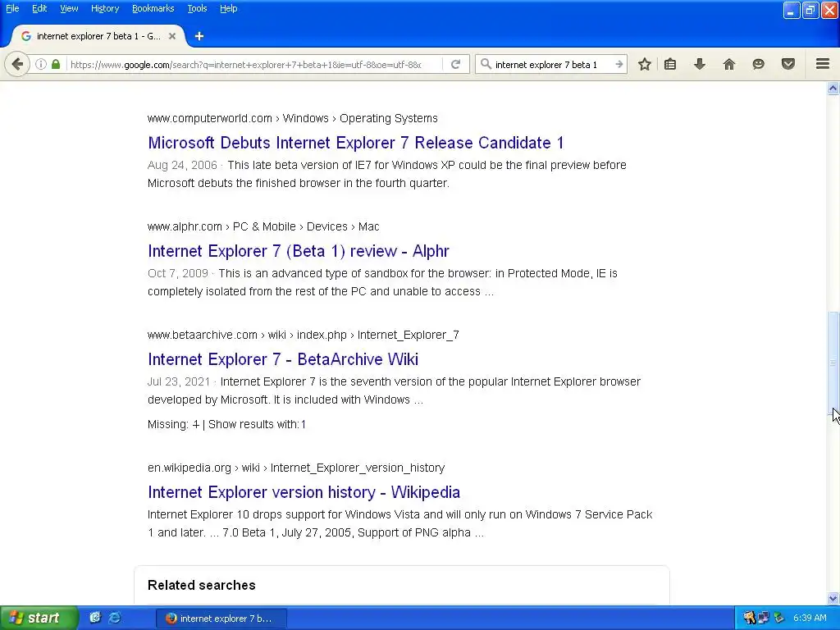Open the Bookmarks menu

tap(153, 8)
